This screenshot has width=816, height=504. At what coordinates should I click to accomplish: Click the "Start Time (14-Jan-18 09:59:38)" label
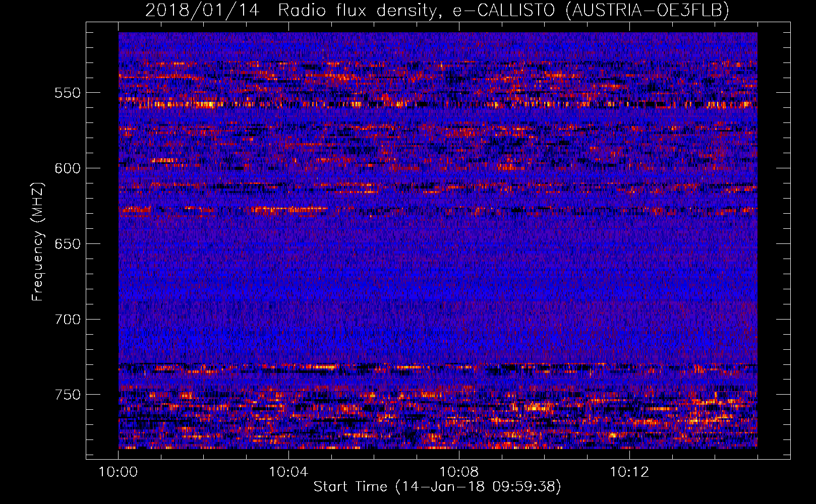(437, 486)
